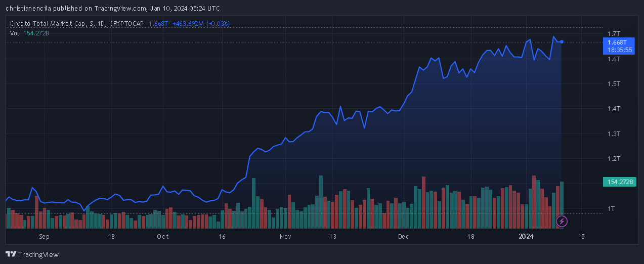This screenshot has width=644, height=264.
Task: Click the 1.7T price axis label
Action: click(614, 34)
